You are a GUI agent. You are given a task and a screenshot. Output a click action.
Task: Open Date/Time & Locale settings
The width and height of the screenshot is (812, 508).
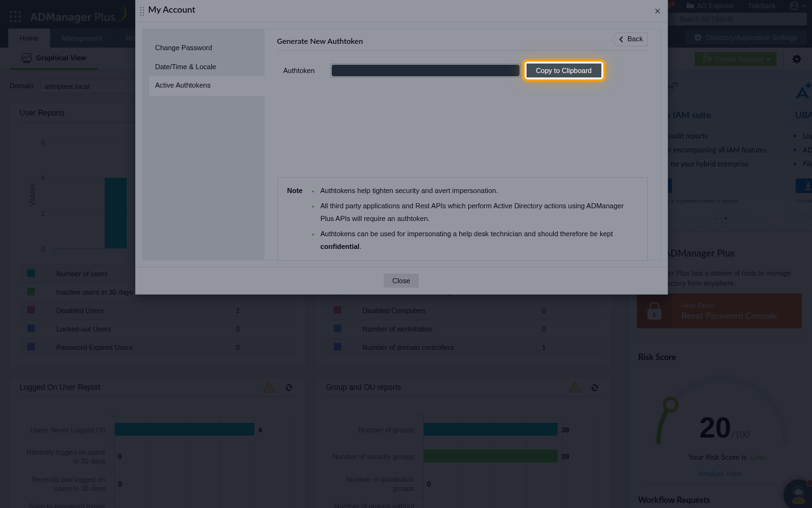pos(185,67)
